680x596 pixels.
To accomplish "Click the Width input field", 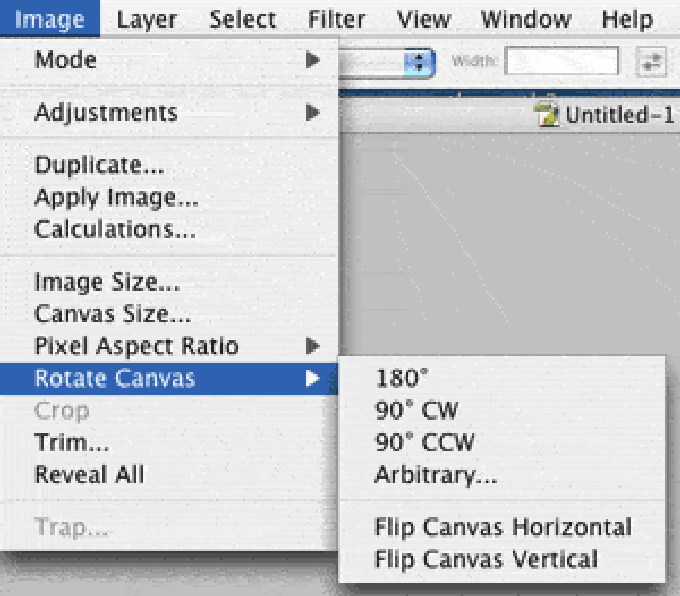I will [562, 62].
